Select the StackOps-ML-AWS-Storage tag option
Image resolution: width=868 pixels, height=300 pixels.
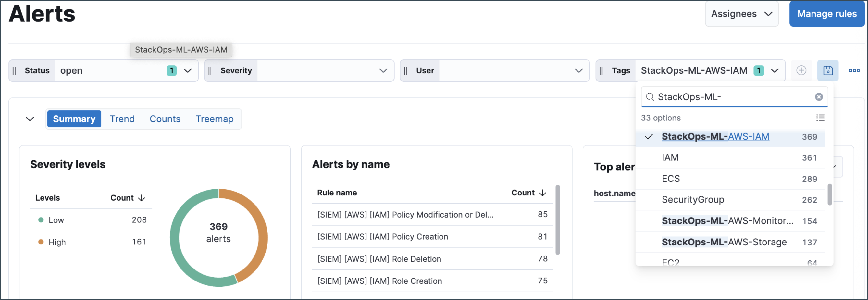[x=730, y=242]
